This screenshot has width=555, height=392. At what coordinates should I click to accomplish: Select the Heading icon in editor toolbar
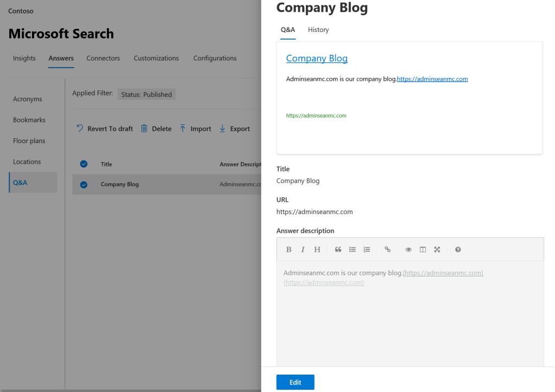[317, 249]
